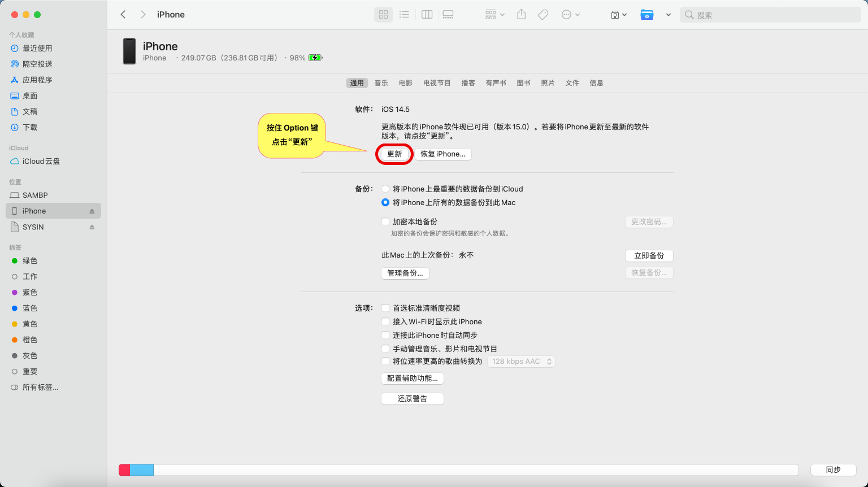The width and height of the screenshot is (868, 487).
Task: Click Manage Backups (管理备份…)
Action: [405, 273]
